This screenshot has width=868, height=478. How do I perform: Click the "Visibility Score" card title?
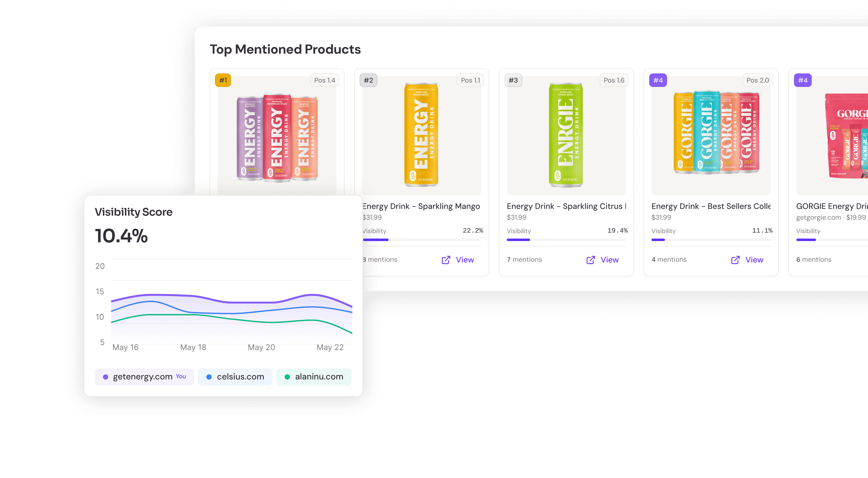(x=134, y=212)
